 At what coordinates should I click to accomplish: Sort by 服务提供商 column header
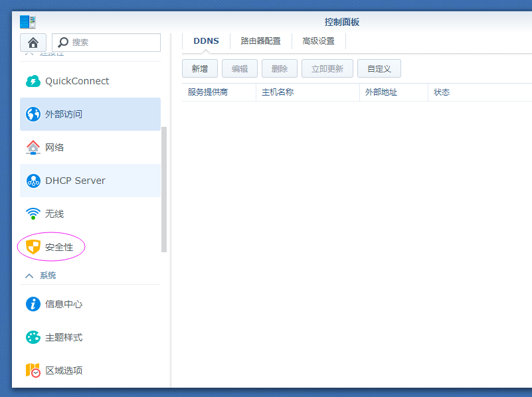[x=219, y=92]
